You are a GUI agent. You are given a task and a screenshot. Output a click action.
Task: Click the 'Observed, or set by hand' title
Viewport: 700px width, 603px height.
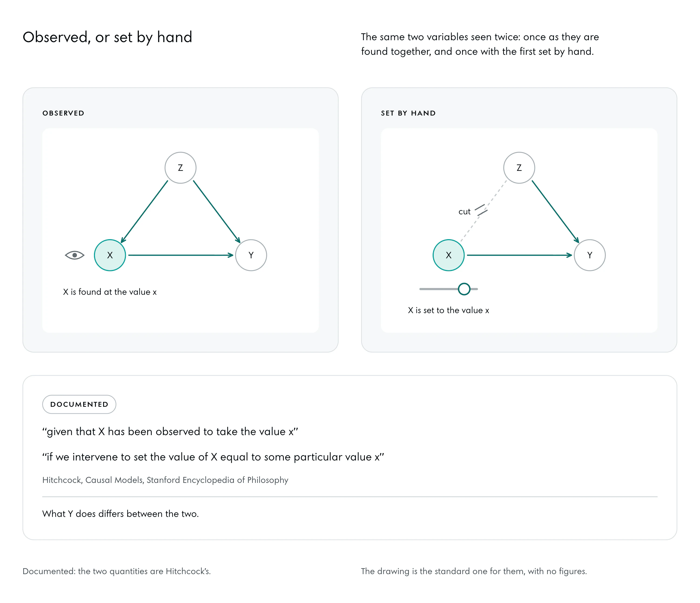tap(107, 37)
